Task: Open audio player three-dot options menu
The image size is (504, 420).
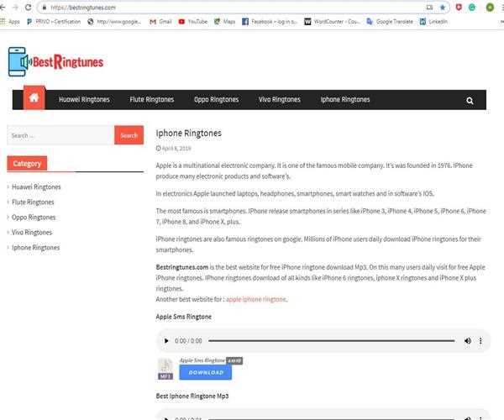Action: pyautogui.click(x=481, y=341)
